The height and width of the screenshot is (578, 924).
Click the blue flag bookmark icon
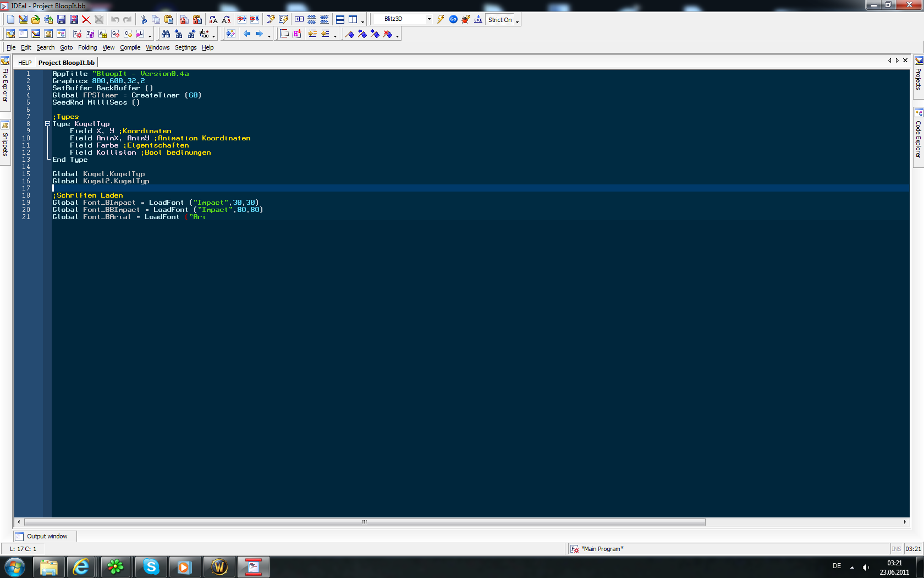[350, 34]
